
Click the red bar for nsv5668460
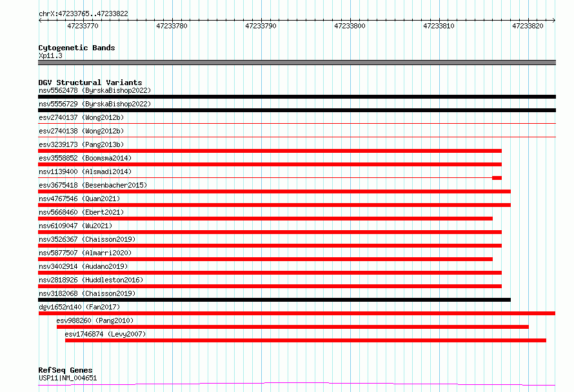(266, 219)
